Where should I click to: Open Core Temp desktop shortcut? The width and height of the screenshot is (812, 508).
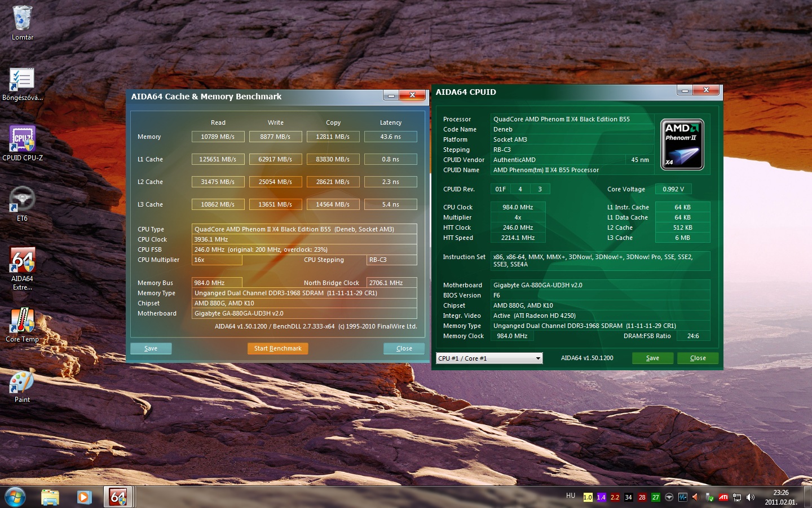(23, 325)
